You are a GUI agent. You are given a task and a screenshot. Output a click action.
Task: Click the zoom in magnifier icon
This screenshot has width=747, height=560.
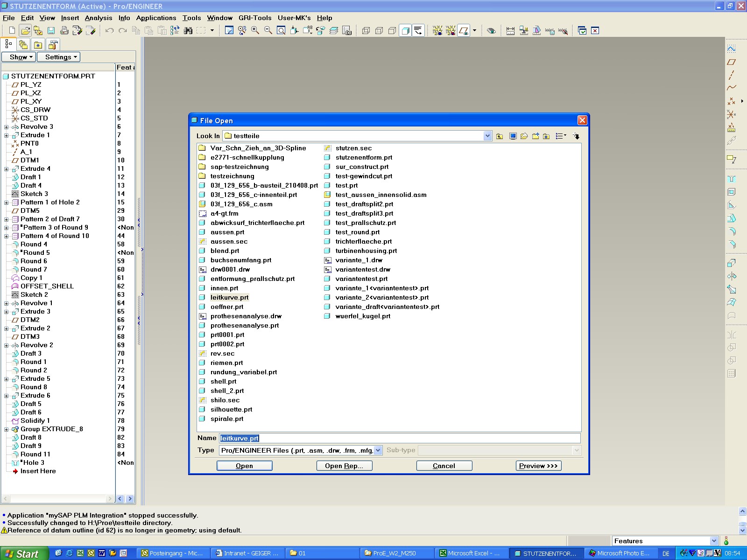(255, 30)
